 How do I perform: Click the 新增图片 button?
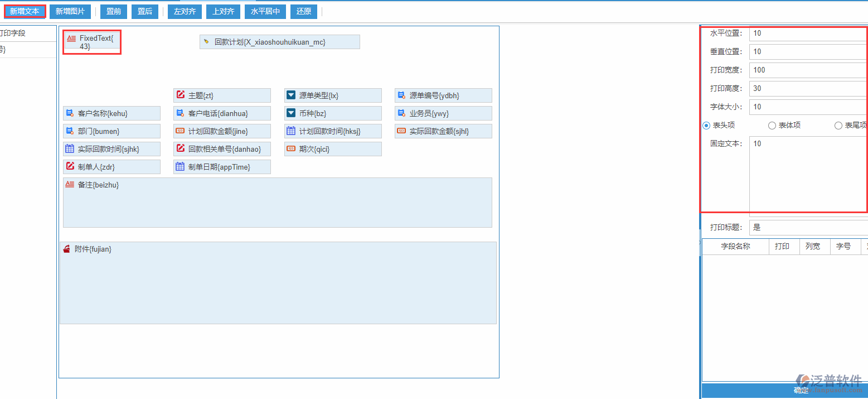click(70, 11)
